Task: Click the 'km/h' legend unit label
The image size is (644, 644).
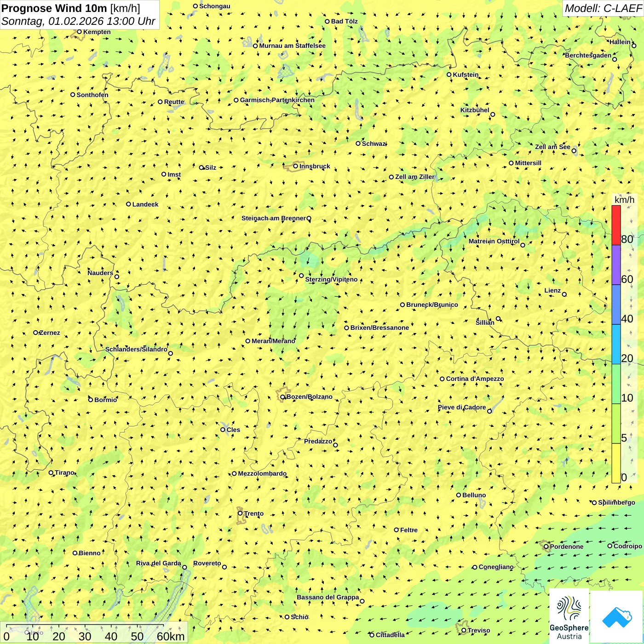Action: (x=624, y=200)
